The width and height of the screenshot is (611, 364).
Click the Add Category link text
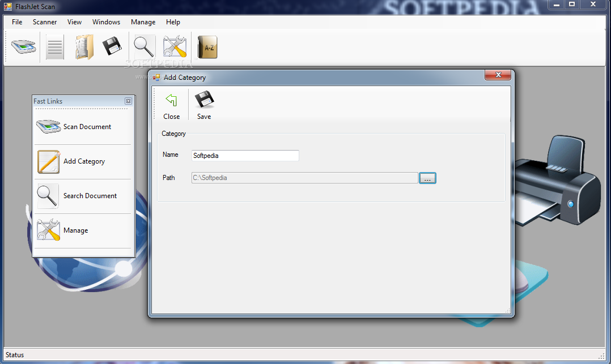84,161
